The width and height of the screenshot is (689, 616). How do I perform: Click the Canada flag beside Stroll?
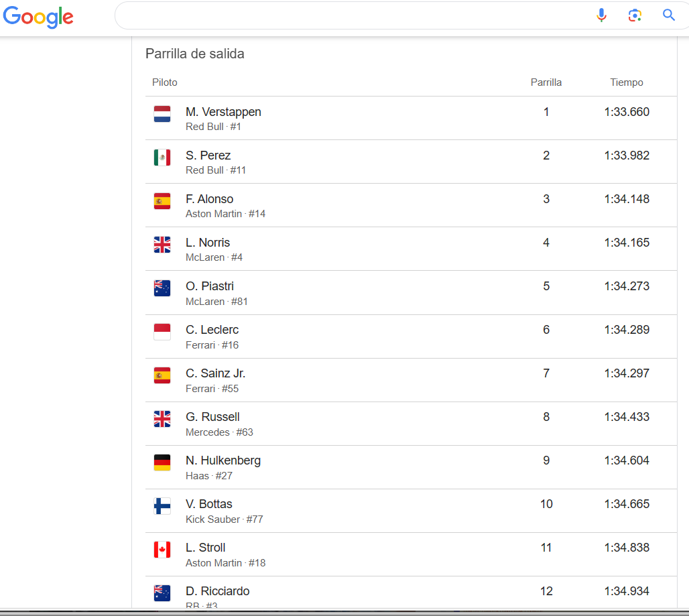[x=162, y=549]
